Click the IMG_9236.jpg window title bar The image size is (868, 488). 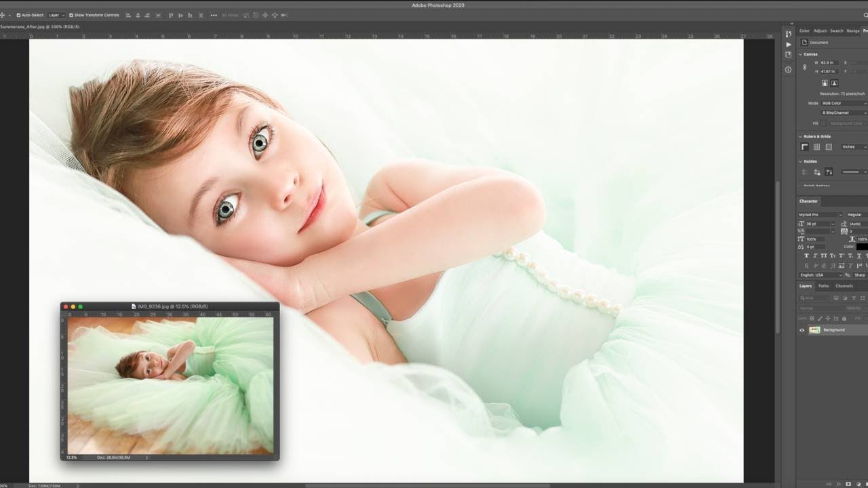click(x=170, y=306)
